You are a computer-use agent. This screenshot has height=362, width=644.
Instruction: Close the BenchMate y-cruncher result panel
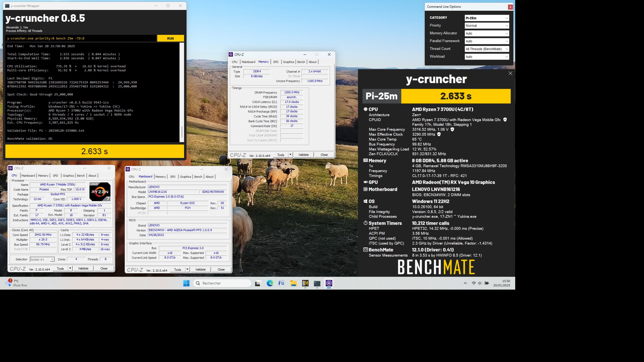(510, 73)
